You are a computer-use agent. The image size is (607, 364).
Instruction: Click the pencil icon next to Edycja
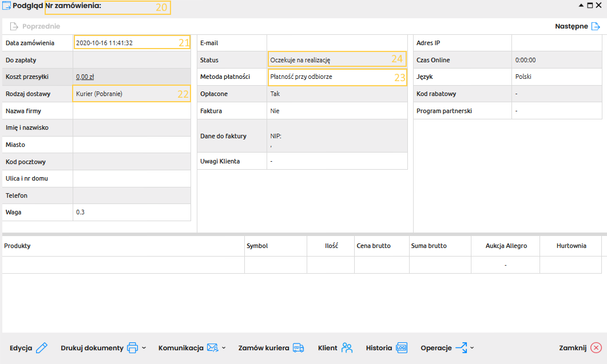pos(42,348)
